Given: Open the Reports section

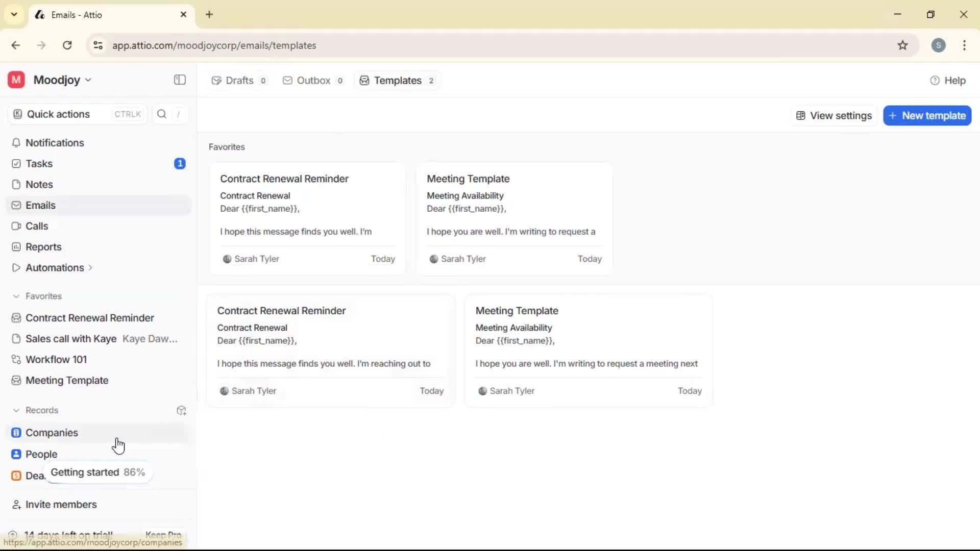Looking at the screenshot, I should [42, 247].
